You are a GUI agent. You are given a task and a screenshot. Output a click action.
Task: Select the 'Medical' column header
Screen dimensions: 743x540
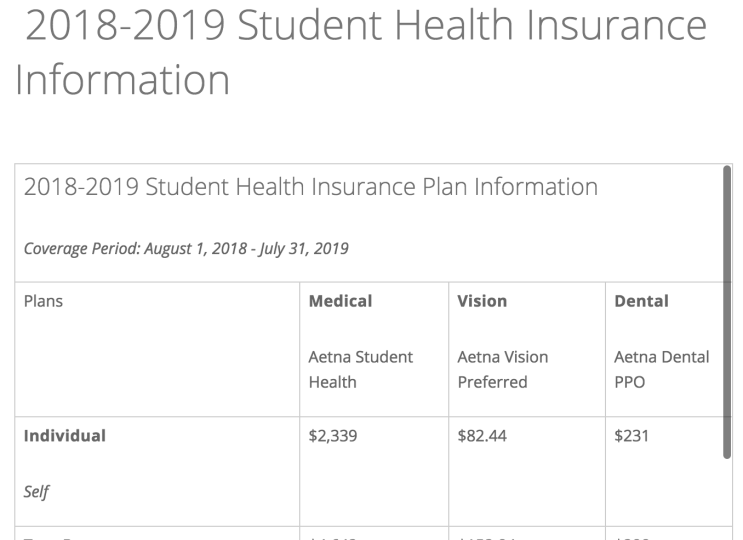click(342, 301)
